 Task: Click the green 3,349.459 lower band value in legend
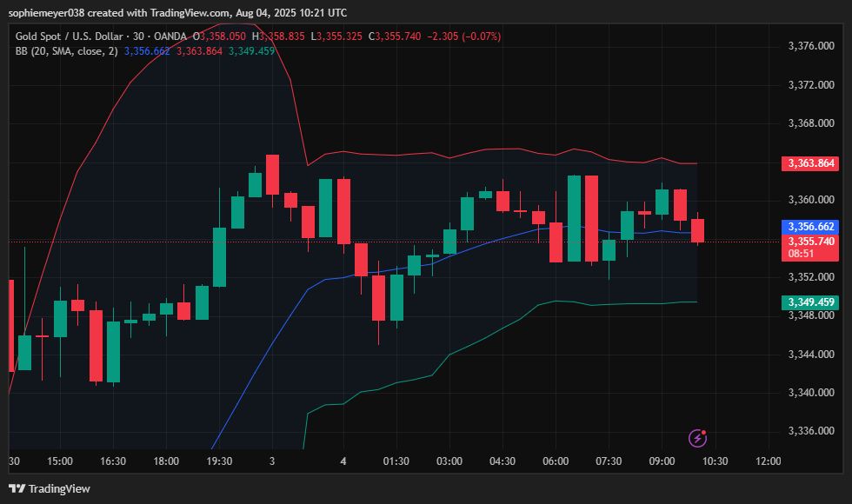click(251, 51)
